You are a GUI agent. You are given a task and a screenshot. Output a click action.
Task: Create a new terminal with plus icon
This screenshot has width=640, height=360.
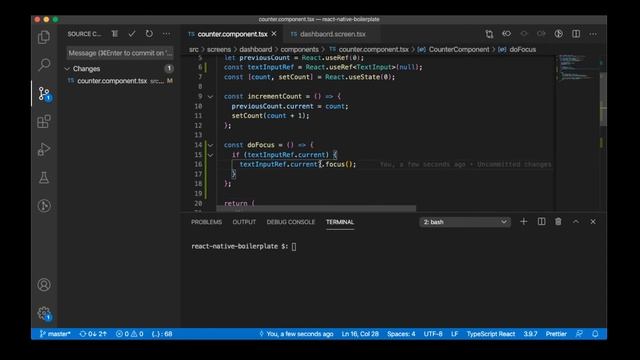pos(524,222)
